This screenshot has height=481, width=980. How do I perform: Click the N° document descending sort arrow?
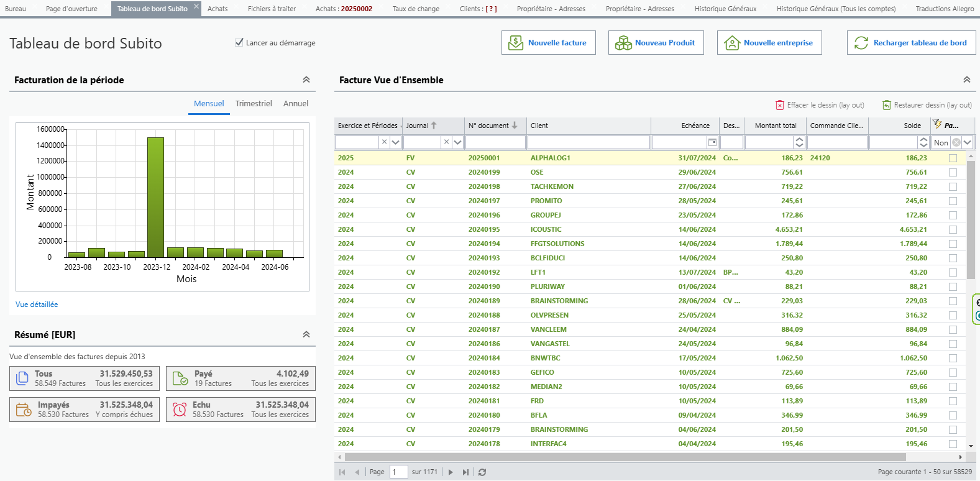[515, 126]
